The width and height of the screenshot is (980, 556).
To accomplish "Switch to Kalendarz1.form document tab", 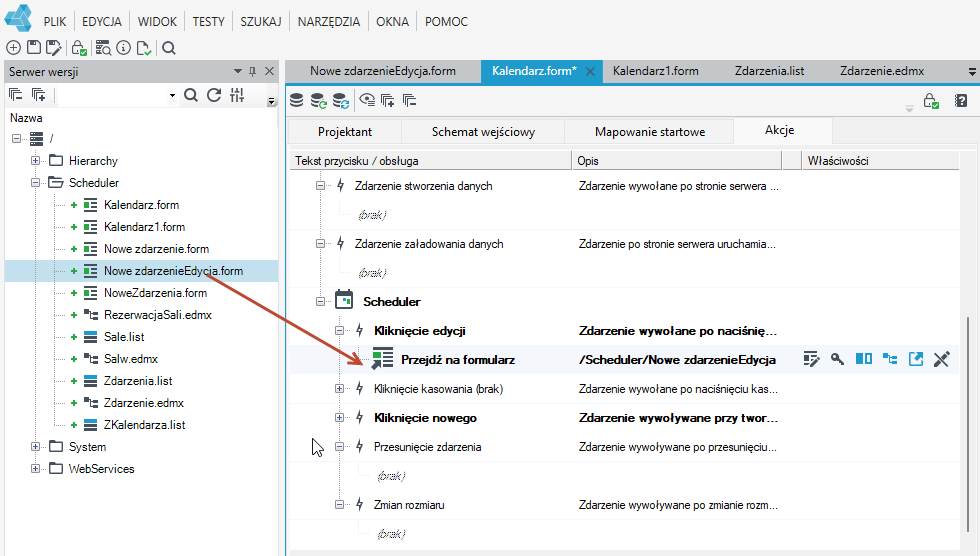I will 656,71.
